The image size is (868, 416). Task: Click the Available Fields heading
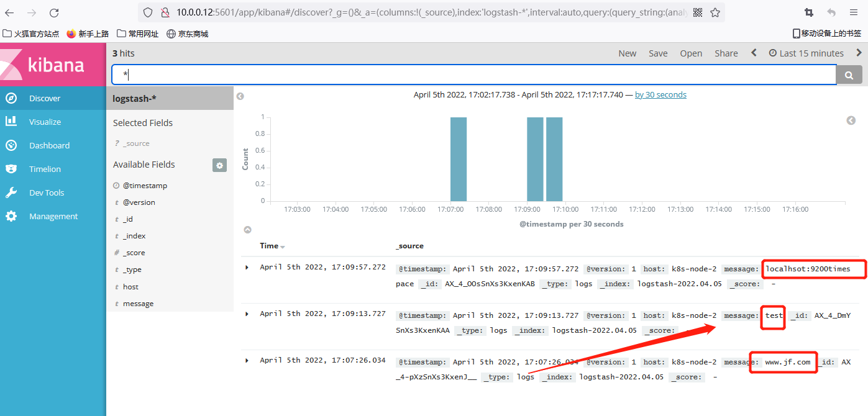click(x=144, y=165)
